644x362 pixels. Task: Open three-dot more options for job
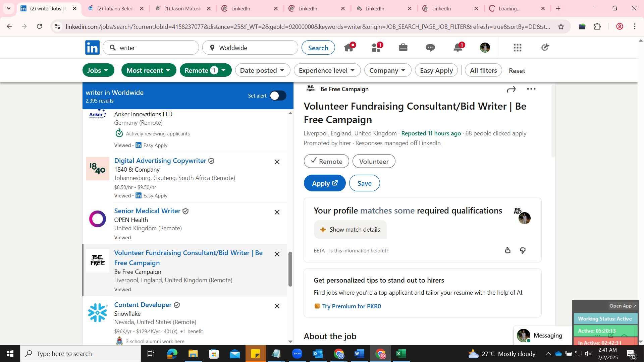pos(531,89)
